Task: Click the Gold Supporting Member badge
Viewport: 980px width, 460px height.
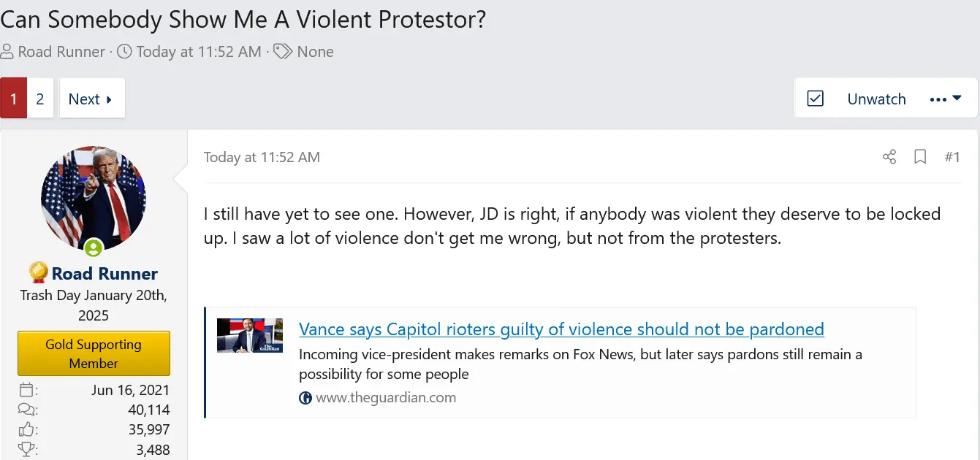Action: click(94, 353)
